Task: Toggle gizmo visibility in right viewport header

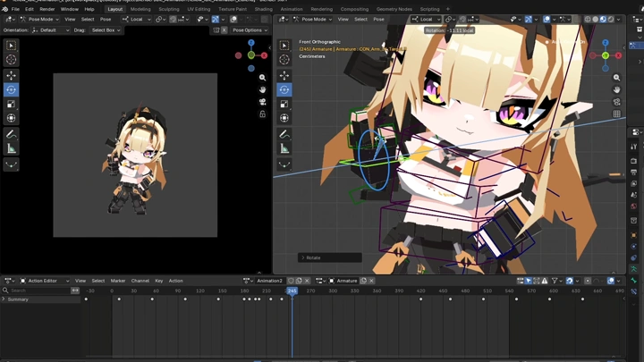Action: (x=529, y=20)
